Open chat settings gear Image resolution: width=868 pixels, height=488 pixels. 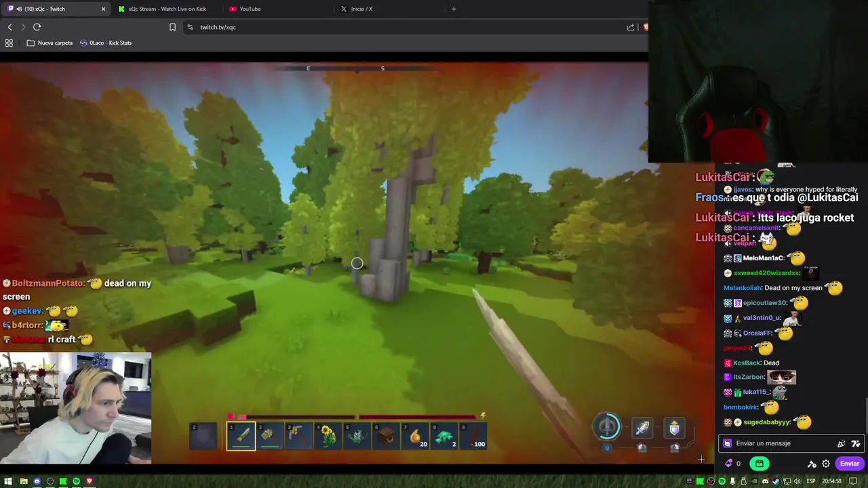826,464
